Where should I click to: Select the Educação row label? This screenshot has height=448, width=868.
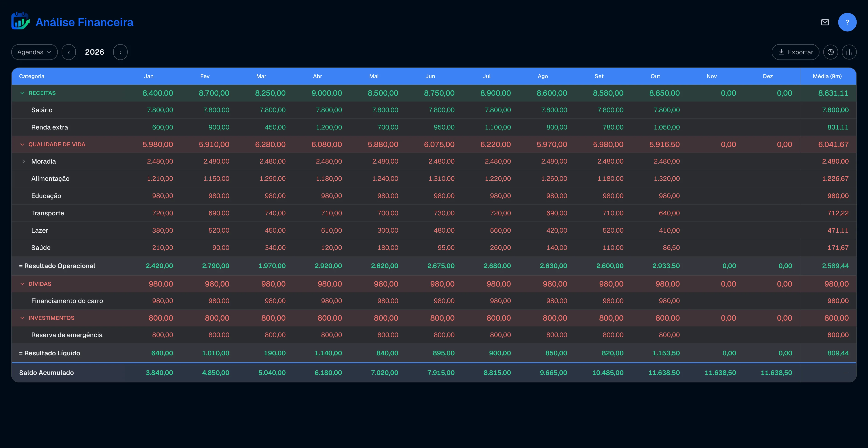pos(46,196)
